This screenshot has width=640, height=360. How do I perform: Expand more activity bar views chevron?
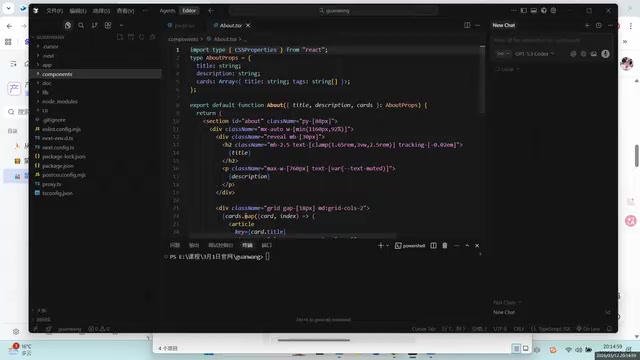pos(121,25)
